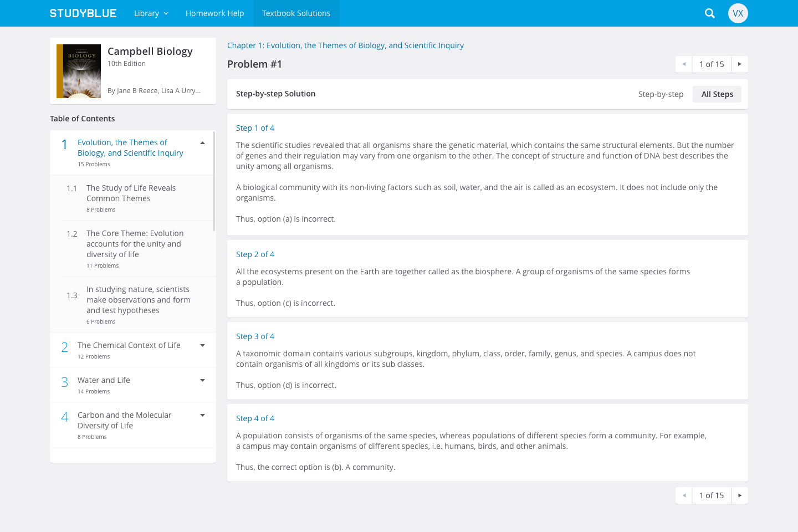Select the Step 4 of 4 heading
798x532 pixels.
tap(255, 418)
